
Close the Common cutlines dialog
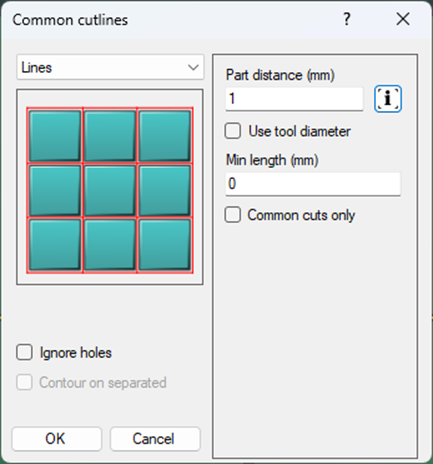(403, 19)
